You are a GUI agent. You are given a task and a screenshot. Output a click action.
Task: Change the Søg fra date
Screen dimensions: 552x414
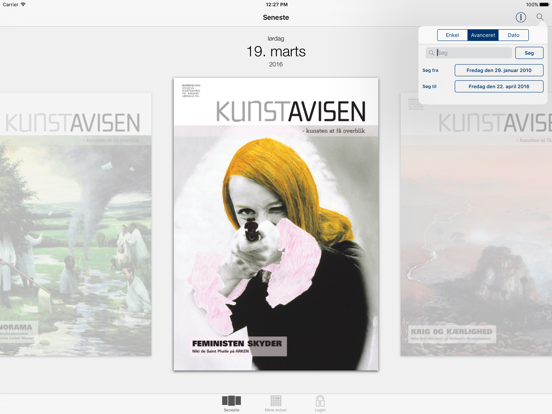coord(499,70)
